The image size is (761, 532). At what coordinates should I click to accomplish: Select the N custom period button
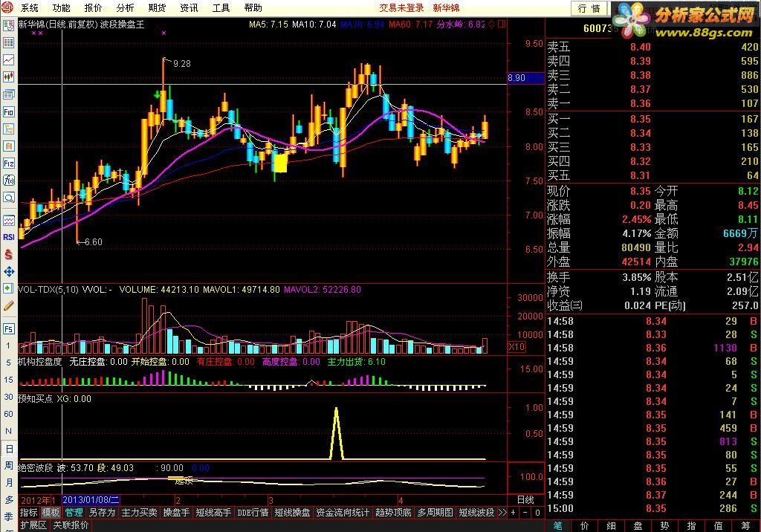point(8,431)
